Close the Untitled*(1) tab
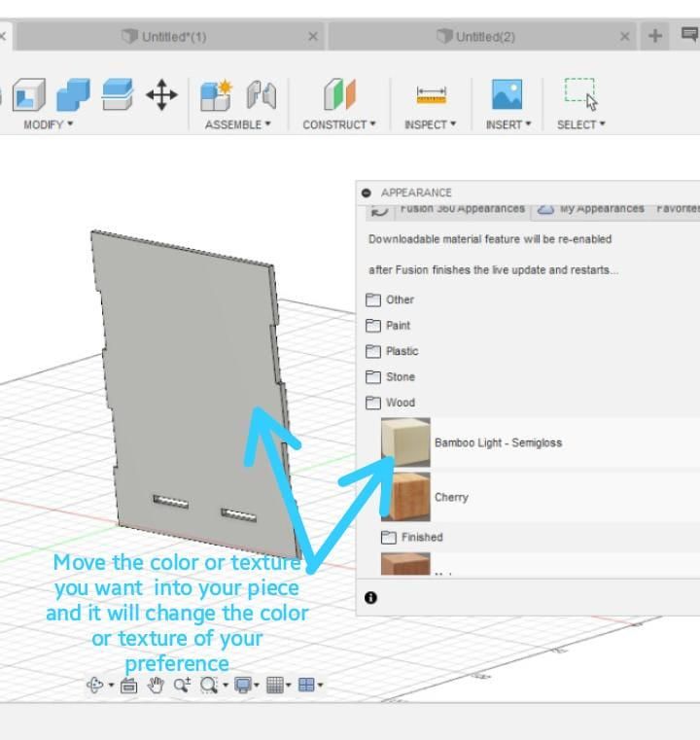Screen dimensions: 700x740 313,36
